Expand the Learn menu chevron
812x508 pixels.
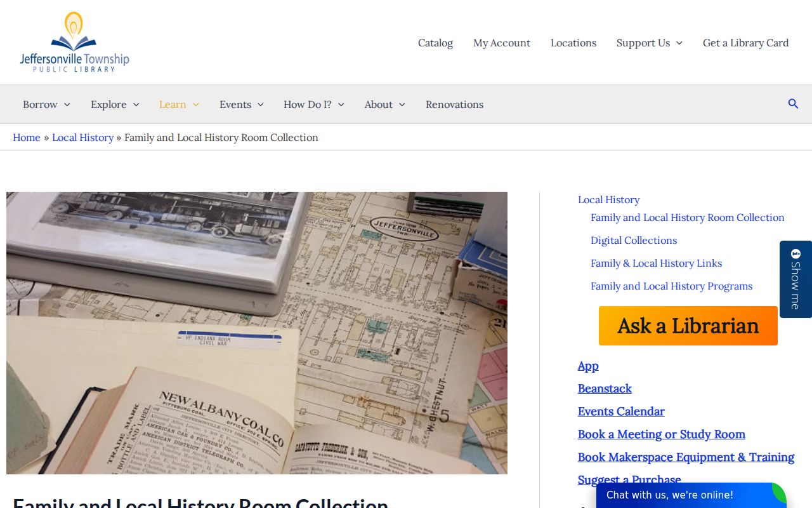coord(195,105)
